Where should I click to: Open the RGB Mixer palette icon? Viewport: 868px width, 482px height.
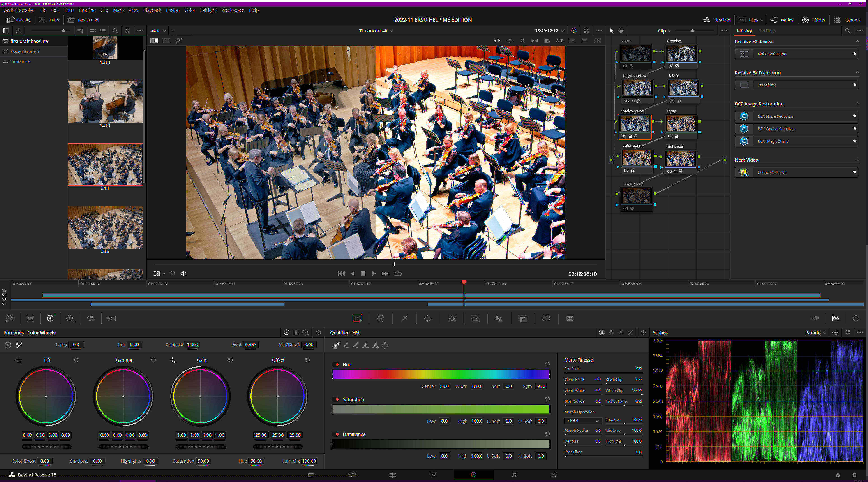click(91, 319)
